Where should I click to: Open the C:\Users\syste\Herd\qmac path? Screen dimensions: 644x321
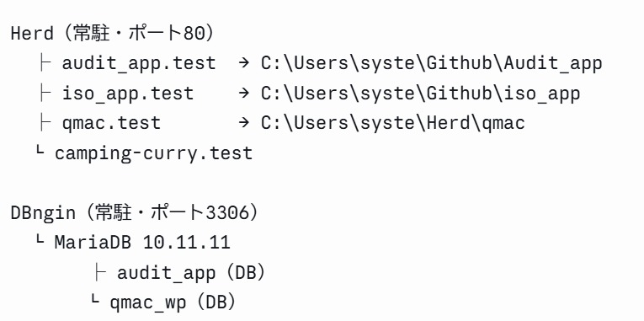393,123
